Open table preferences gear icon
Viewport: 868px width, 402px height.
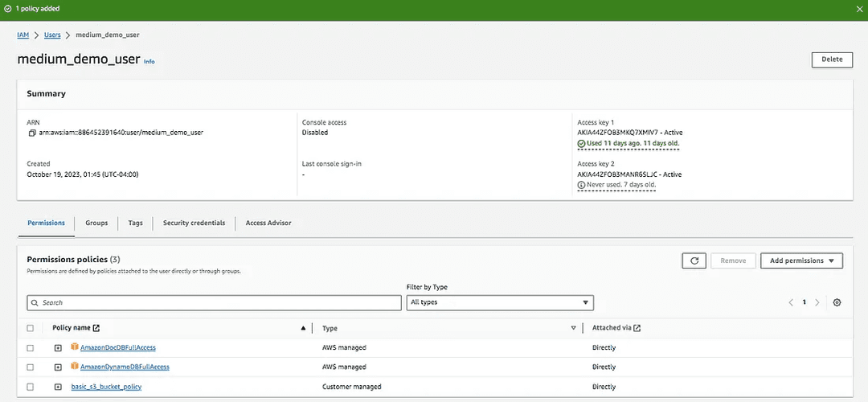point(837,302)
